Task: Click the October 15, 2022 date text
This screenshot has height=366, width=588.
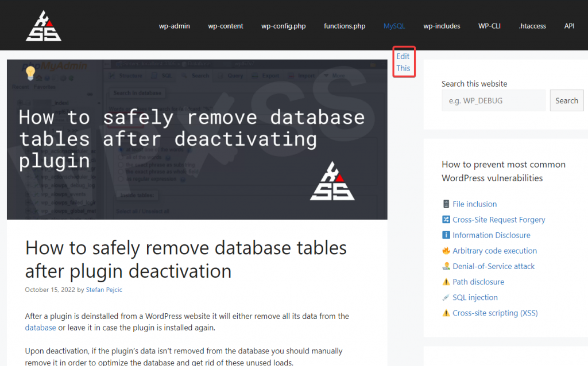Action: (50, 290)
